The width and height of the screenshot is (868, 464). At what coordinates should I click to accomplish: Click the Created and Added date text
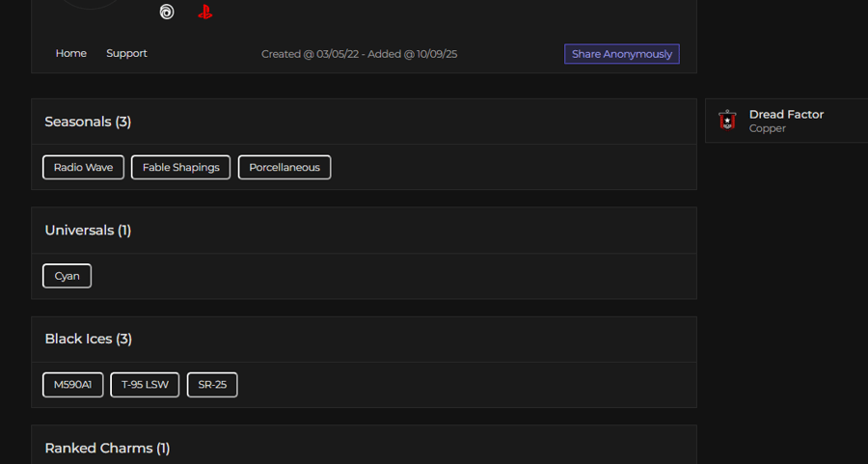tap(360, 54)
